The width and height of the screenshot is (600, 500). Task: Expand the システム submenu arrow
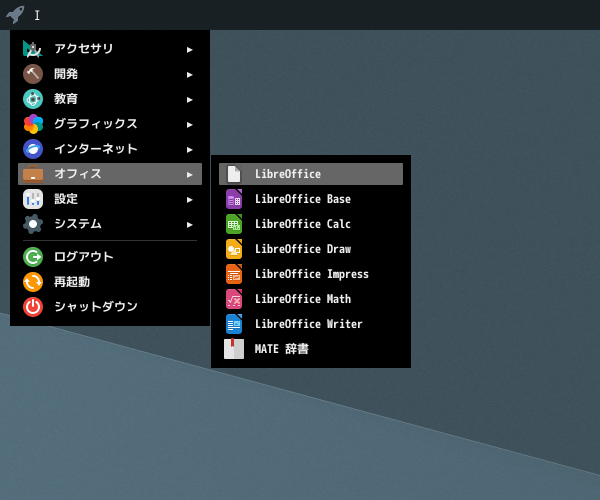pos(189,225)
